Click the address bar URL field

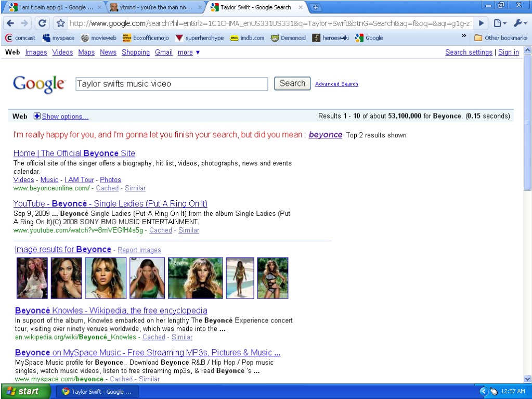coord(270,23)
